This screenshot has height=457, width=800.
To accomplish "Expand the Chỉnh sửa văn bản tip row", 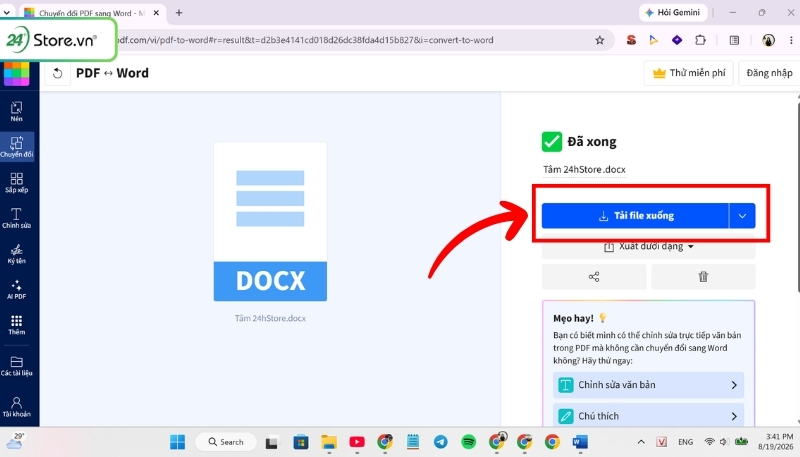I will point(648,385).
